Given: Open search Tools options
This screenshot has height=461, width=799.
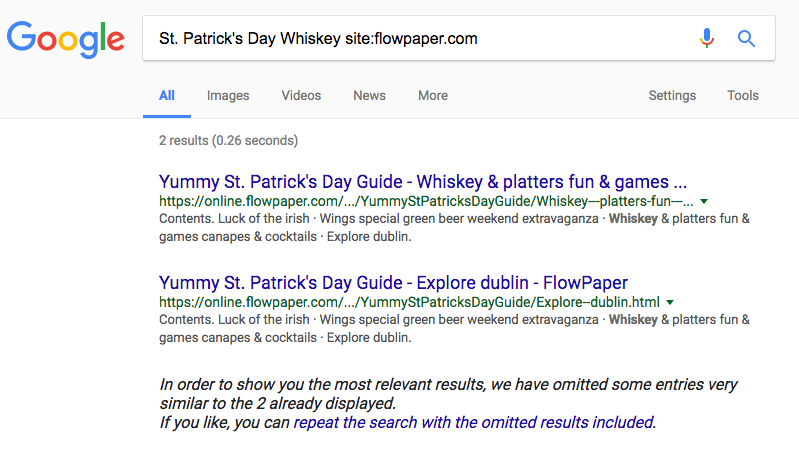Looking at the screenshot, I should point(742,95).
